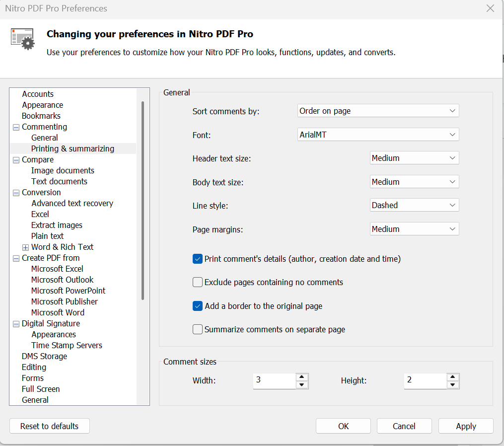Select Forms in the category list
Screen dimensions: 504x446
[33, 378]
